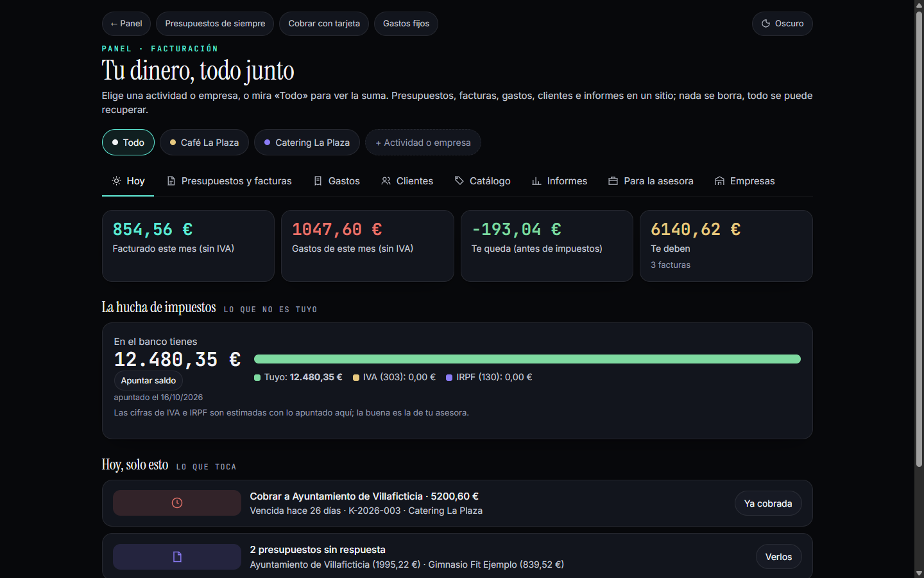Mark Villaficticia invoice as Ya cobrada
The width and height of the screenshot is (924, 578).
click(x=768, y=504)
